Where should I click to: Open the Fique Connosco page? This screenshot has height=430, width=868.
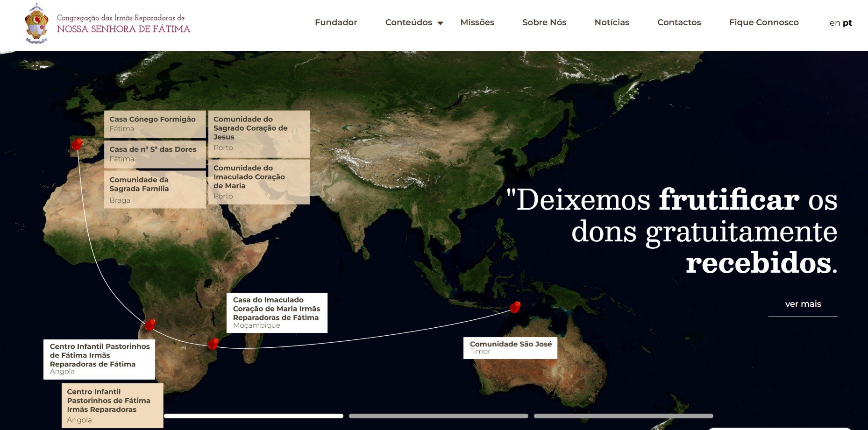click(764, 22)
